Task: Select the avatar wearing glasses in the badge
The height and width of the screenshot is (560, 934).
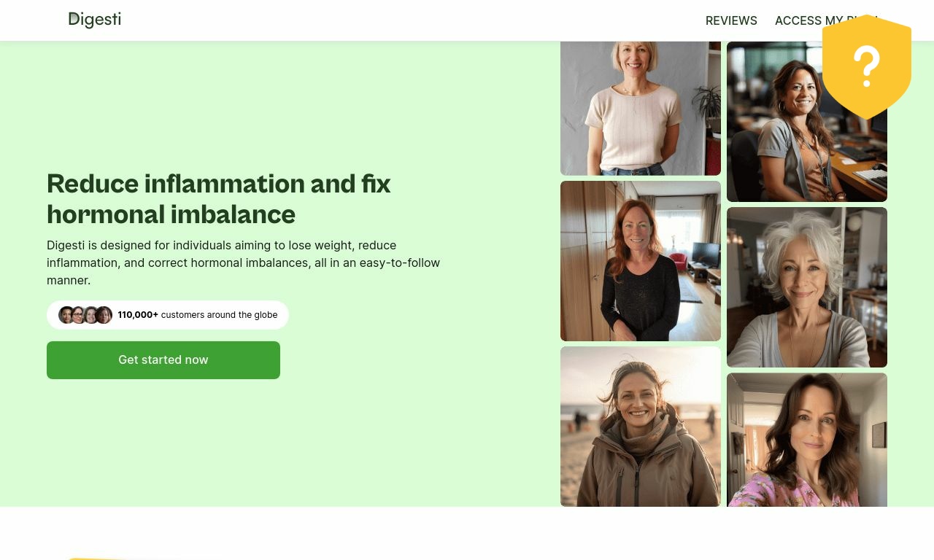Action: pyautogui.click(x=78, y=315)
